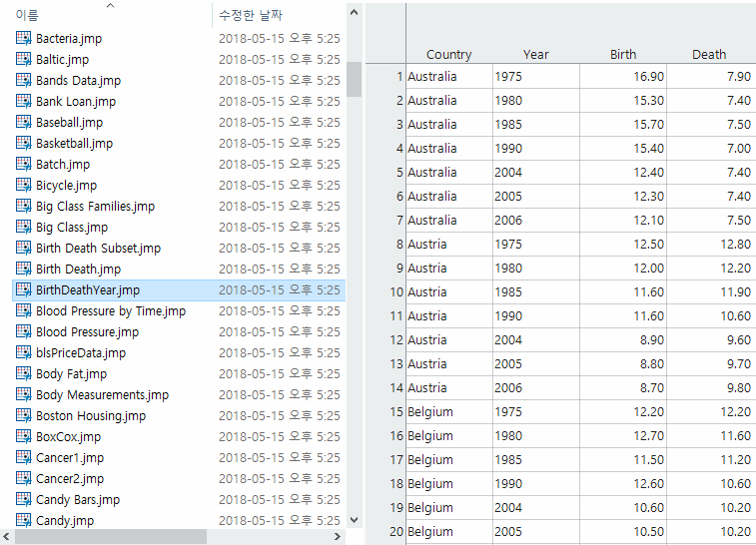Click the modified date of Baltic.jmp
756x545 pixels.
(x=280, y=59)
